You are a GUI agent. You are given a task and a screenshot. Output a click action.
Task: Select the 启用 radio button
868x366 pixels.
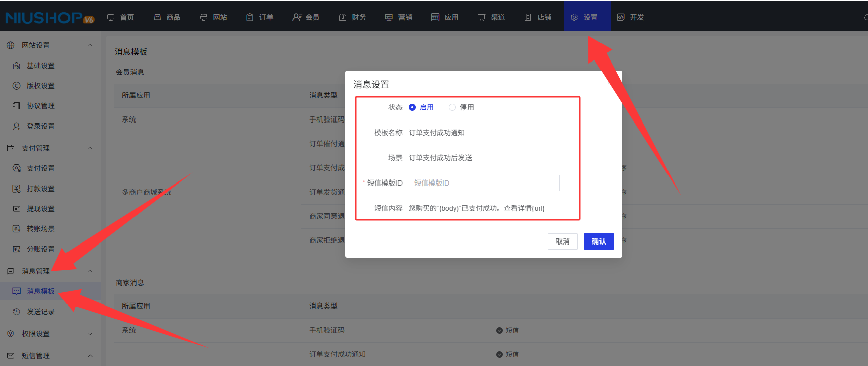pyautogui.click(x=412, y=107)
